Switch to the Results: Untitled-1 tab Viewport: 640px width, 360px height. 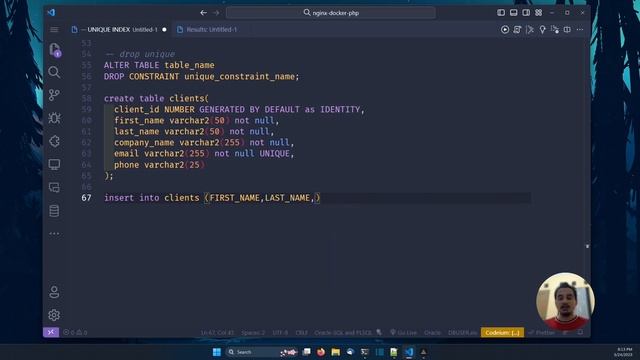207,29
